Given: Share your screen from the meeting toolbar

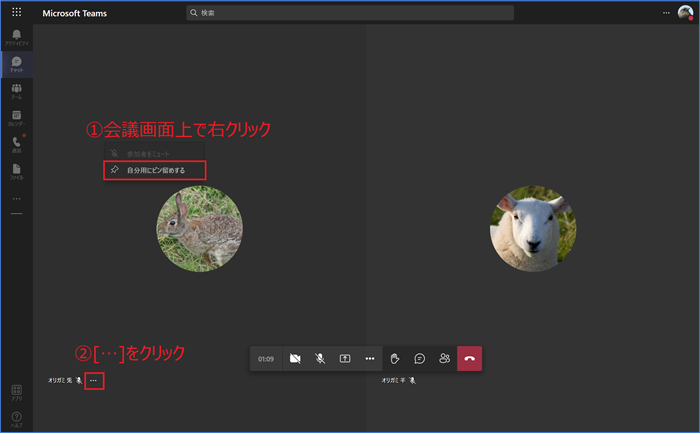Looking at the screenshot, I should (345, 358).
